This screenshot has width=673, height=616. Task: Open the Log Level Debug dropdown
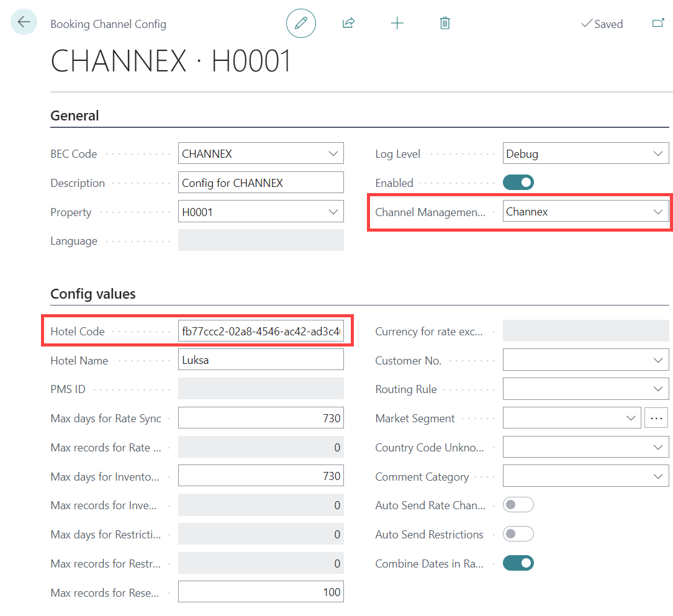[x=658, y=153]
